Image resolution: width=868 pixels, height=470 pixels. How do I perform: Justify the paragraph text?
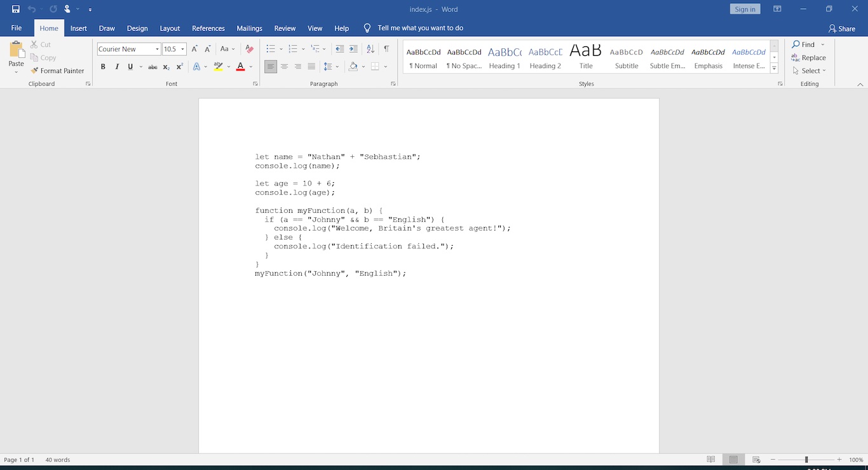point(311,67)
